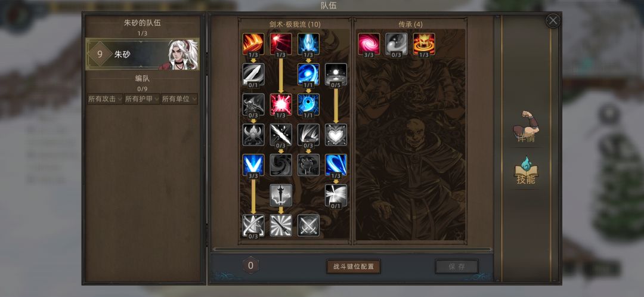The height and width of the screenshot is (297, 644).
Task: Click the grey yin-yang inheritance skill
Action: (397, 44)
